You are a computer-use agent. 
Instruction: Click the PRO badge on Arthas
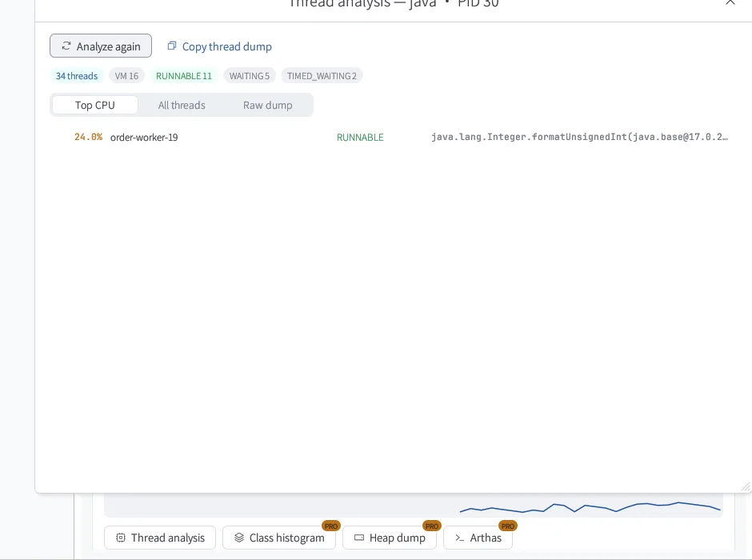pos(508,526)
